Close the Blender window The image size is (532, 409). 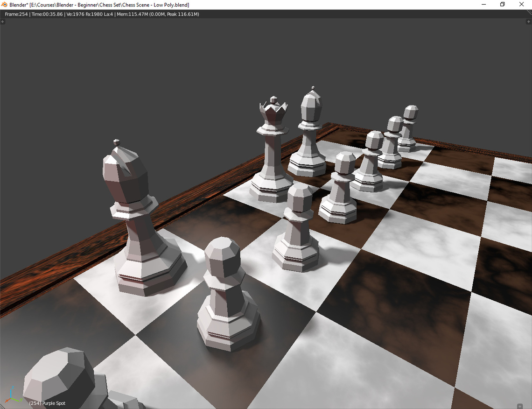coord(521,4)
